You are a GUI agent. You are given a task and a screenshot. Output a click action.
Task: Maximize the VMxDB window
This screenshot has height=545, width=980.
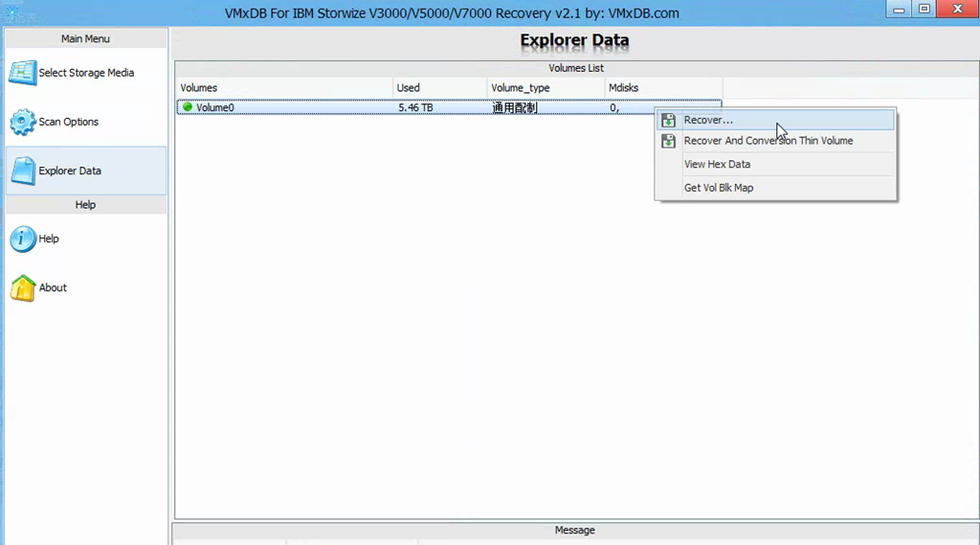pos(924,10)
